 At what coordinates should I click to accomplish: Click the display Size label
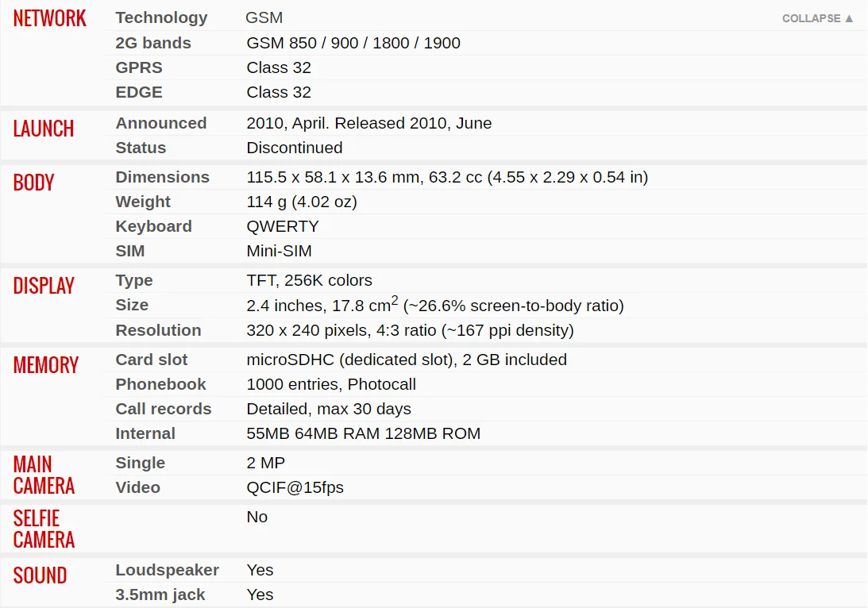coord(132,305)
